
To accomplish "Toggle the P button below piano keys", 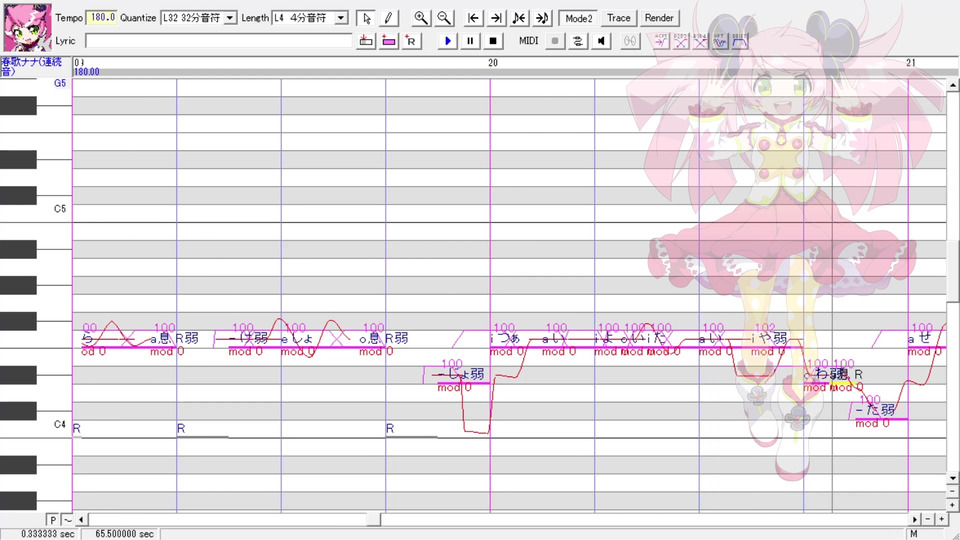I will point(53,520).
